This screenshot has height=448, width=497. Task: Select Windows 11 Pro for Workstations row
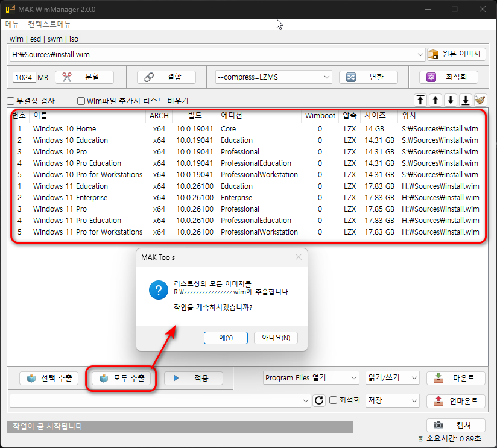[248, 232]
